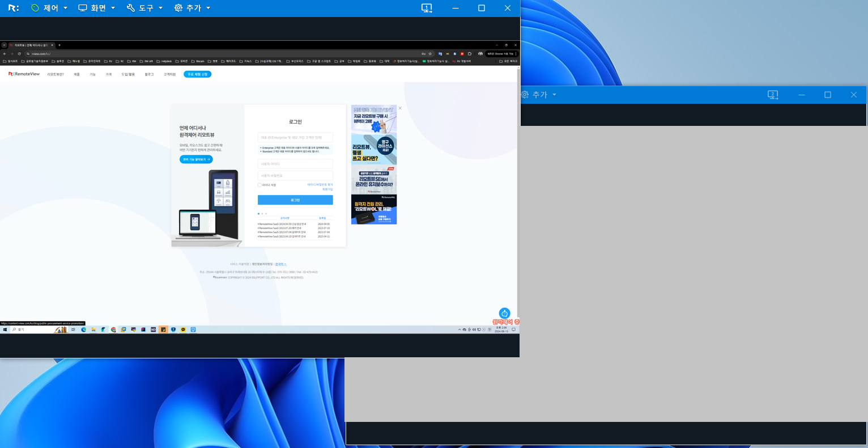Viewport: 868px width, 448px height.
Task: Open File Explorer from the remote taskbar
Action: pyautogui.click(x=93, y=329)
